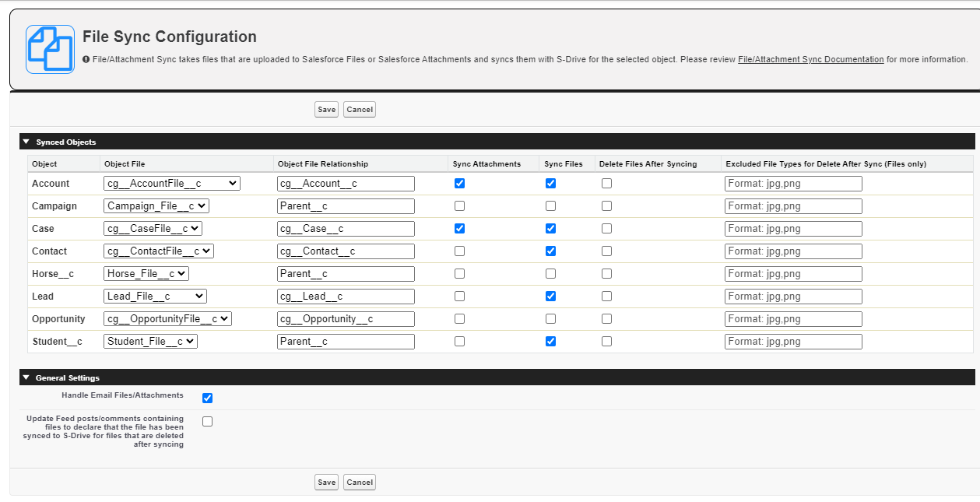Click Excluded File Types field for Account
Image resolution: width=980 pixels, height=502 pixels.
(792, 184)
